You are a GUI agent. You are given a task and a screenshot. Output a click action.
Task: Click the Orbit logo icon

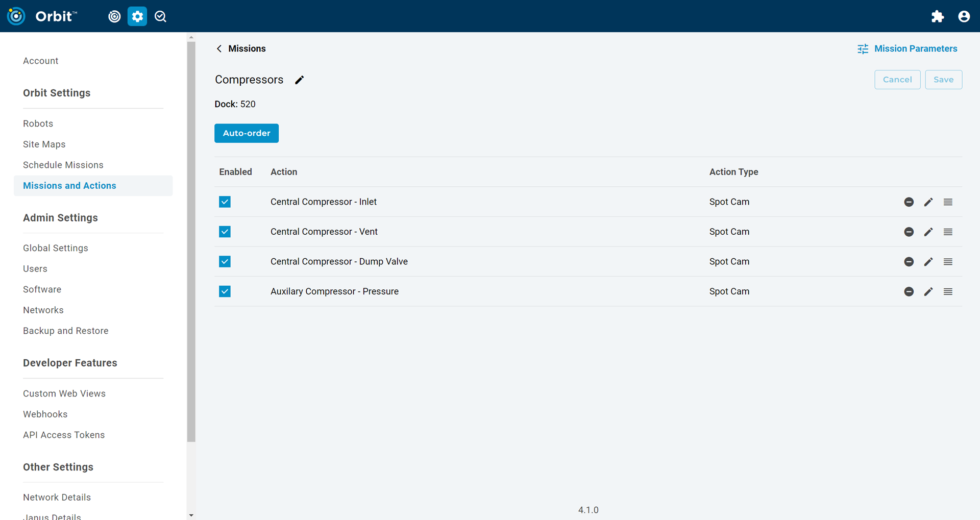[x=16, y=16]
